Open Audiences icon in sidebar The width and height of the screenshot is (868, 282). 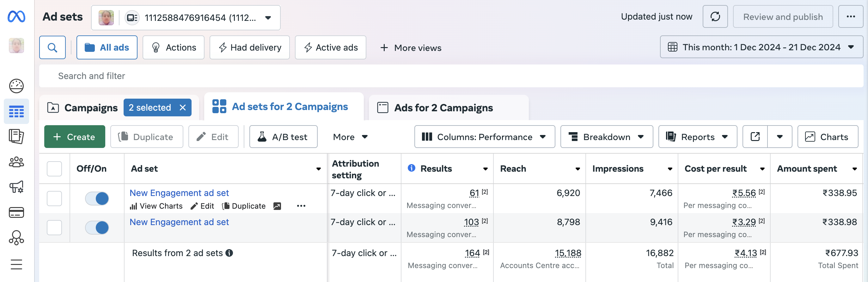(x=16, y=162)
